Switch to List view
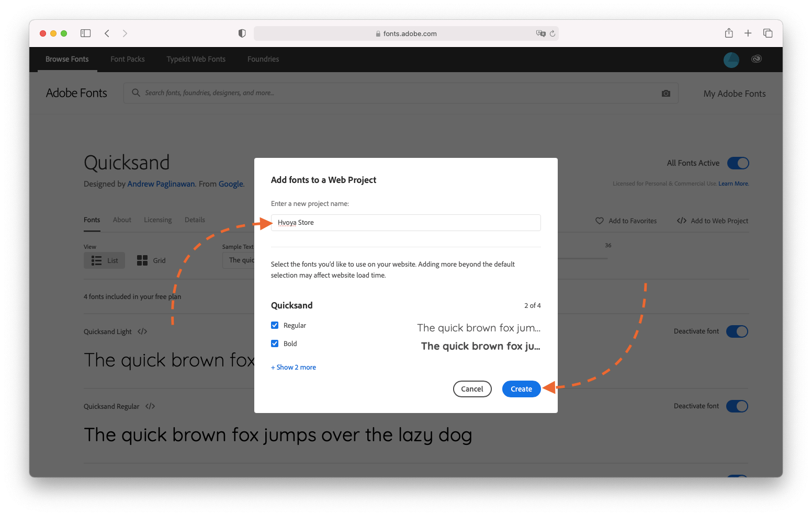Image resolution: width=812 pixels, height=516 pixels. pyautogui.click(x=104, y=260)
